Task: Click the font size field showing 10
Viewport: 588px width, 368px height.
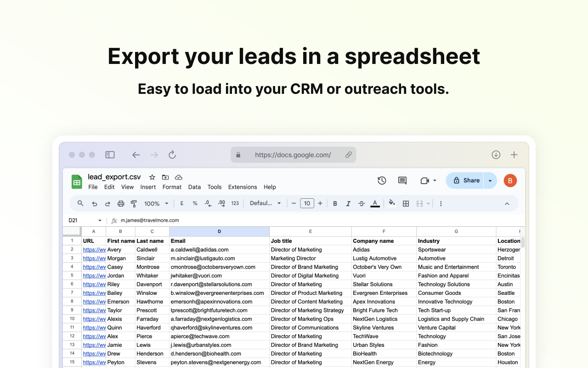Action: click(x=307, y=203)
